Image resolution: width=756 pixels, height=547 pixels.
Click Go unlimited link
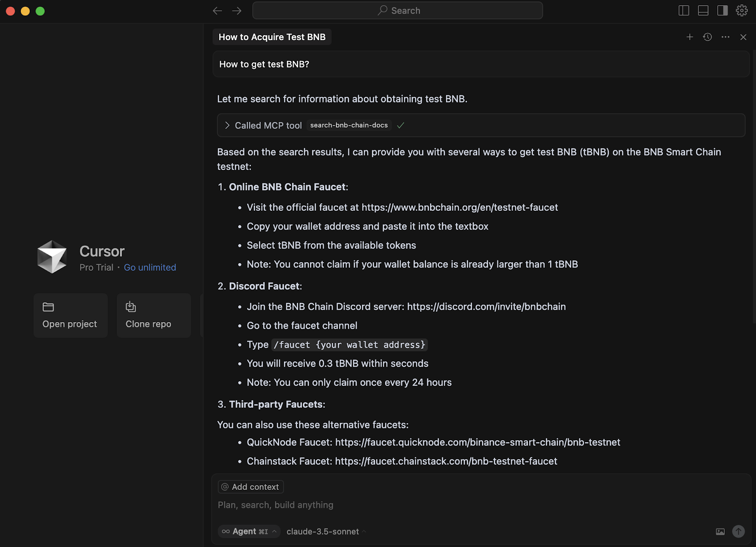click(x=150, y=267)
